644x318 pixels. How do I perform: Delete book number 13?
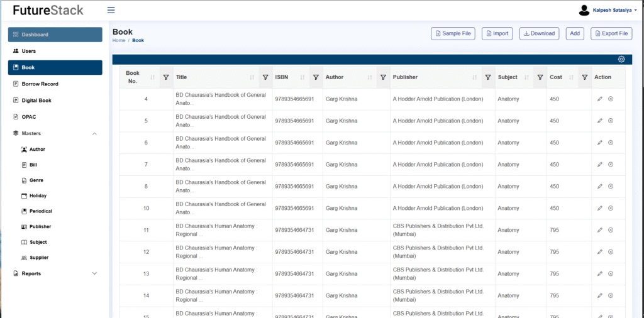click(611, 273)
